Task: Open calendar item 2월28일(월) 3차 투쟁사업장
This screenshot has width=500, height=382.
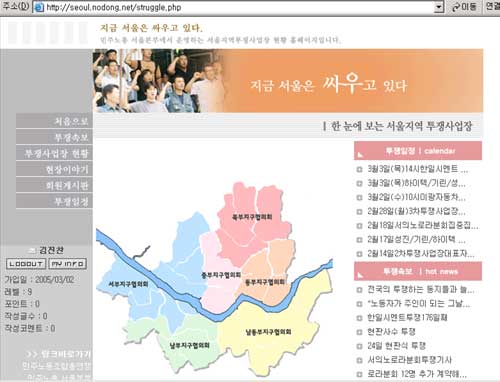Action: point(416,211)
